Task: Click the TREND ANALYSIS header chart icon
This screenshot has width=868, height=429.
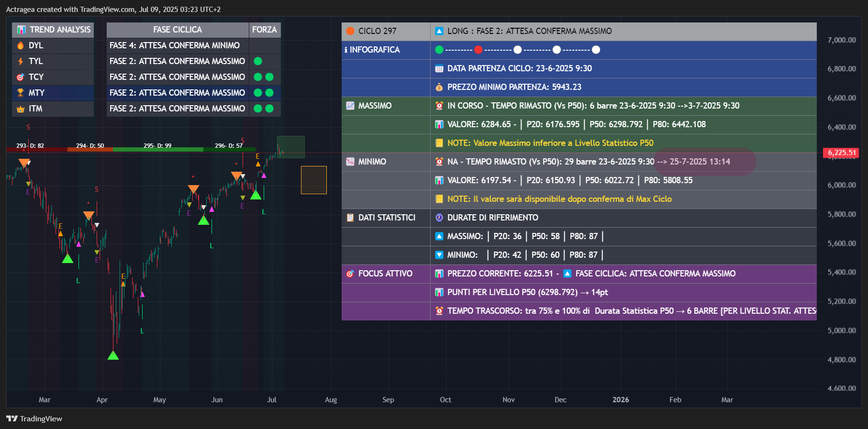Action: [21, 30]
